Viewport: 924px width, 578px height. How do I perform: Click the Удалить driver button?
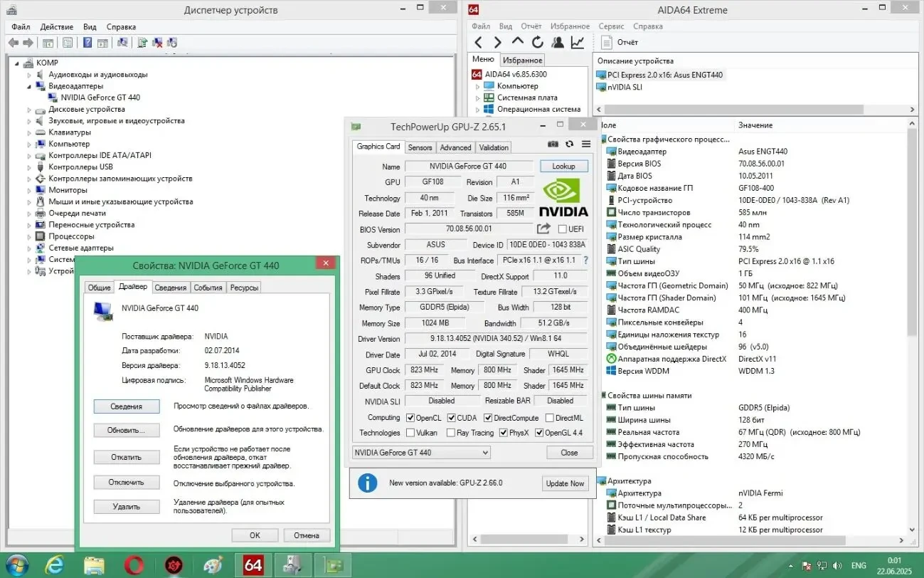pyautogui.click(x=127, y=507)
